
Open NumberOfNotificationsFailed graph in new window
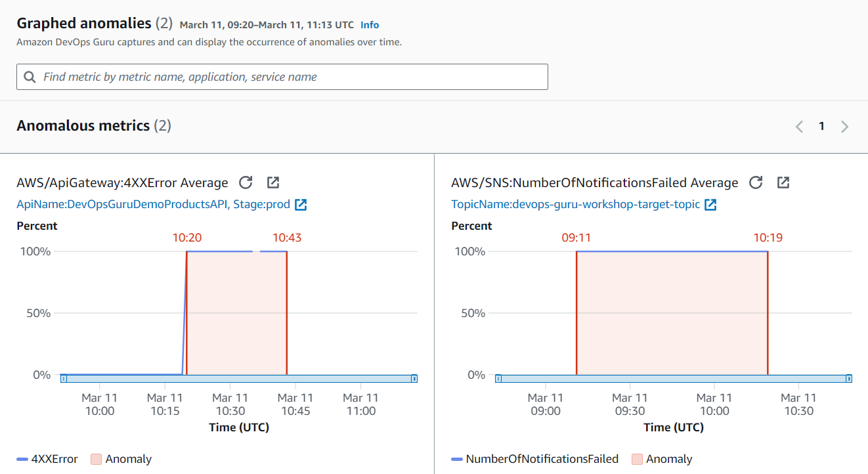tap(783, 183)
